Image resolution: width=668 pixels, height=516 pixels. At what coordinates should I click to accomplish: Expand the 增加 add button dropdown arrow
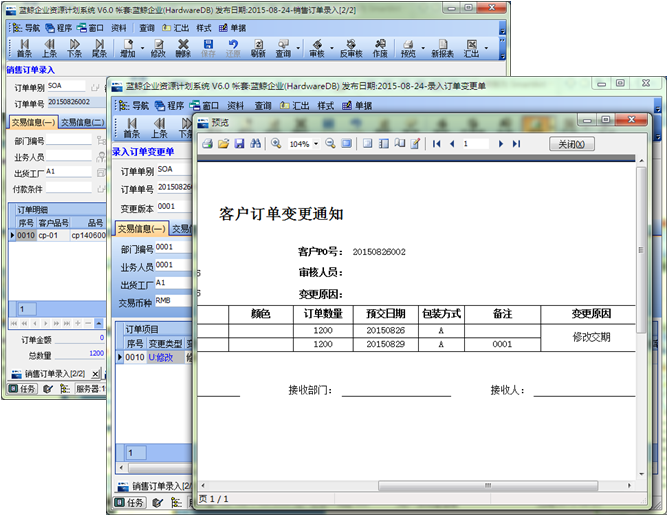[x=143, y=48]
